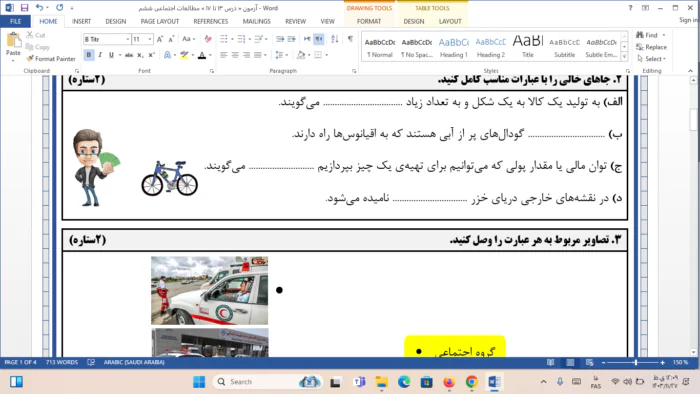Viewport: 700px width, 394px height.
Task: Switch to Read Mode view in status bar
Action: [550, 362]
